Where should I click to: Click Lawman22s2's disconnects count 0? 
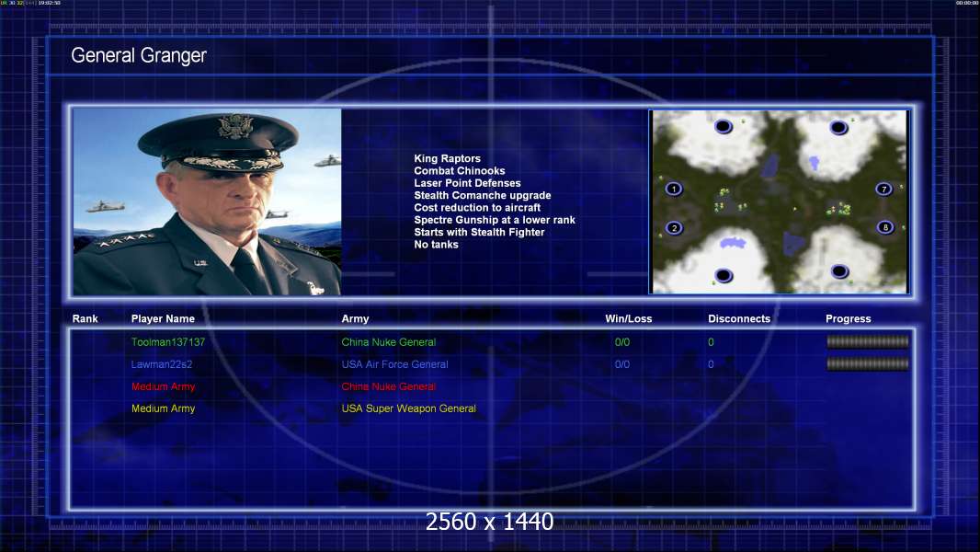(x=711, y=364)
